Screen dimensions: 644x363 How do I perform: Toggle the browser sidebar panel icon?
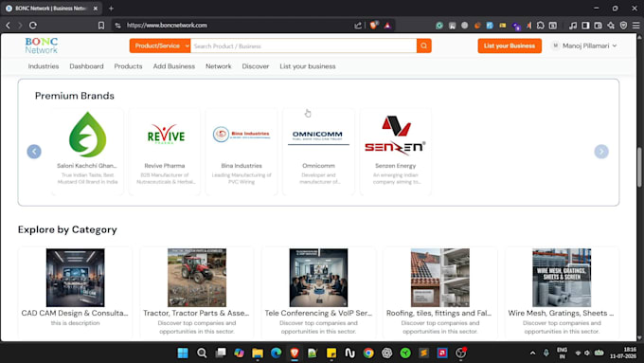[x=585, y=25]
